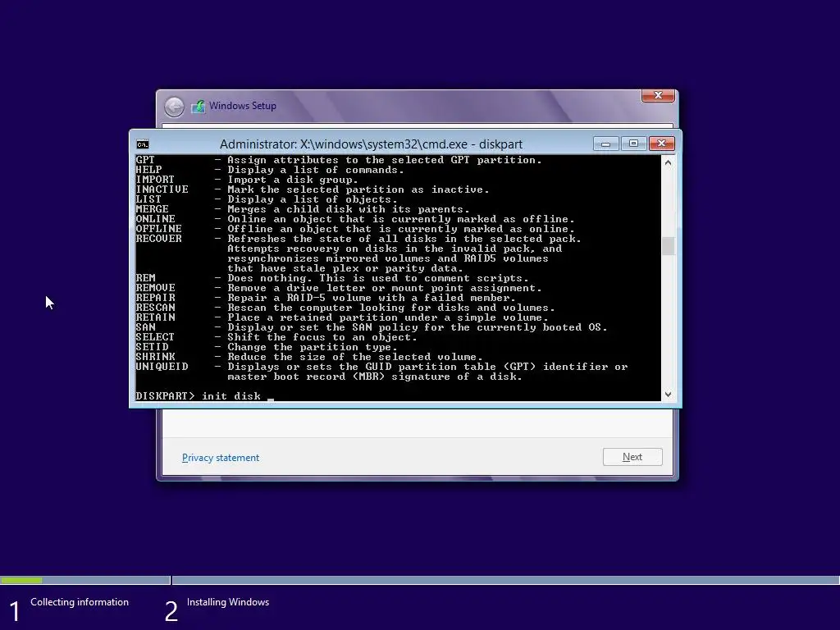
Task: Click the SETID command row
Action: [x=267, y=347]
